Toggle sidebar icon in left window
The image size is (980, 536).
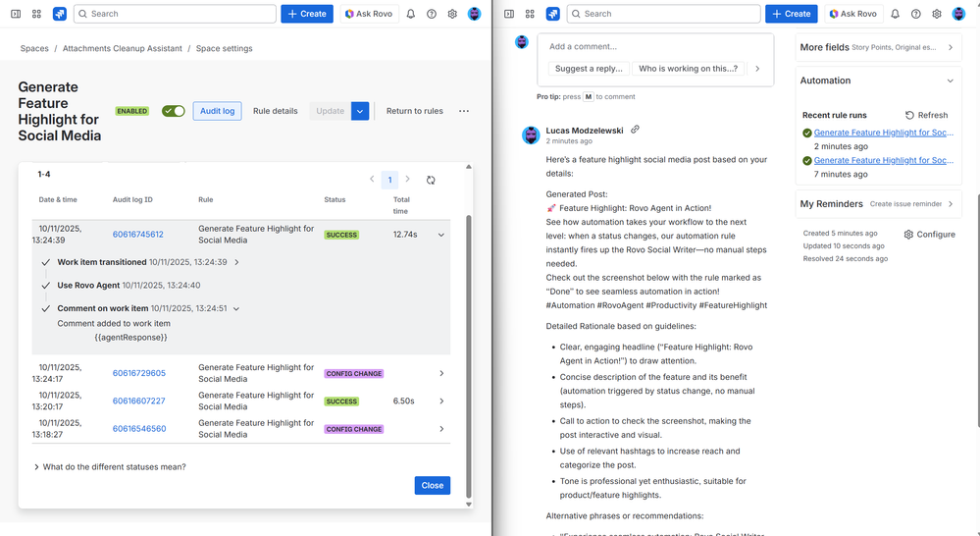click(17, 14)
